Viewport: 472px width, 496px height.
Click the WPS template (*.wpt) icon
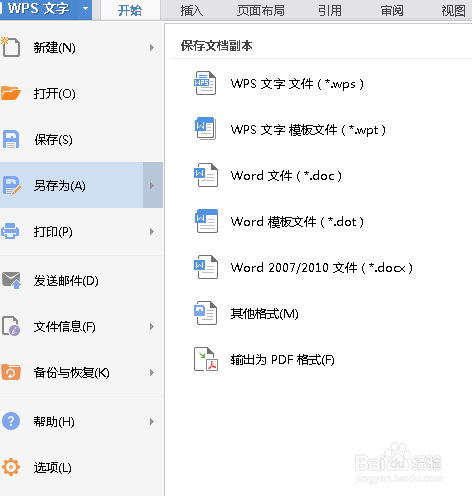[x=206, y=128]
